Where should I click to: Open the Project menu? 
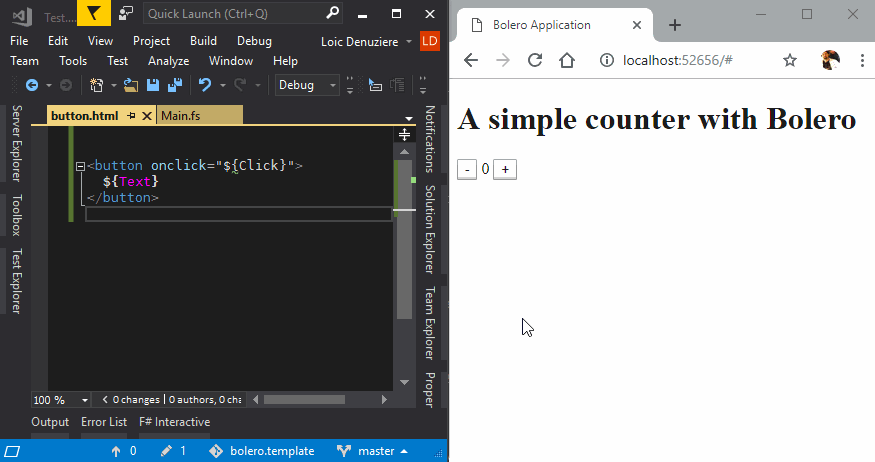pyautogui.click(x=151, y=41)
